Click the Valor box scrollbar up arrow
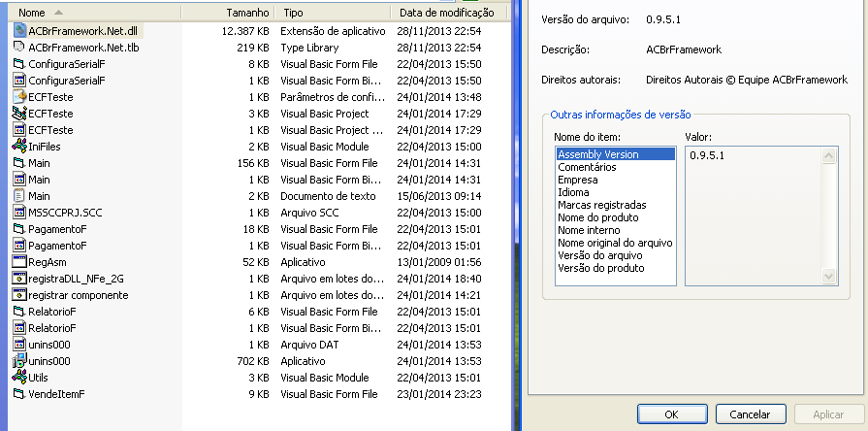The image size is (868, 431). coord(828,156)
